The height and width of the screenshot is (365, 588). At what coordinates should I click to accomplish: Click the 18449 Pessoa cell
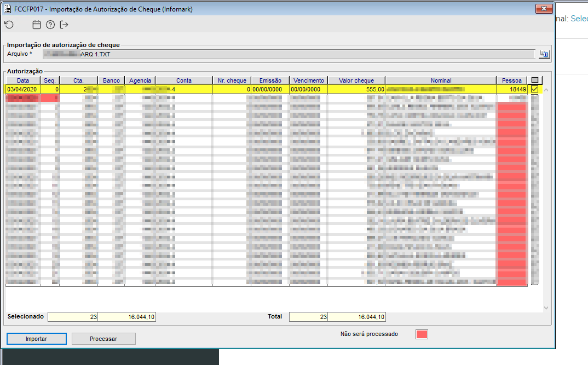point(512,89)
